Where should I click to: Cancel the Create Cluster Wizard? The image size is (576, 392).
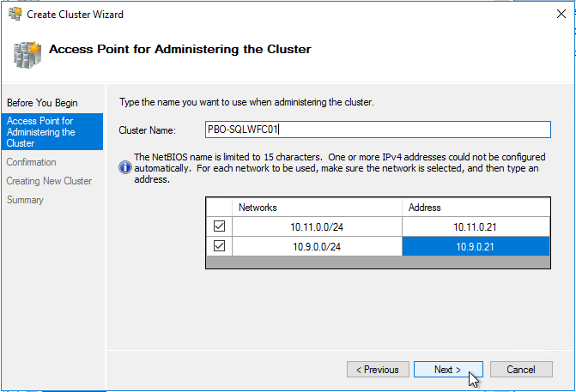[x=521, y=369]
